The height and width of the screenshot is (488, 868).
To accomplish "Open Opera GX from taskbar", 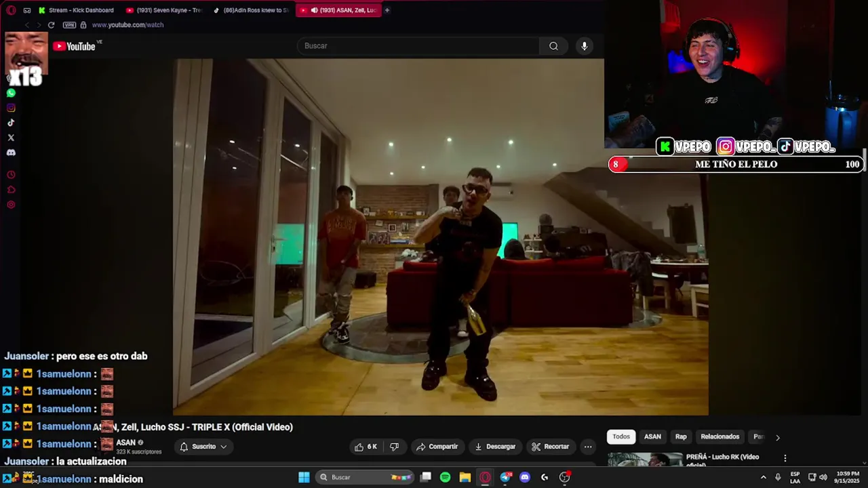I will 485,477.
